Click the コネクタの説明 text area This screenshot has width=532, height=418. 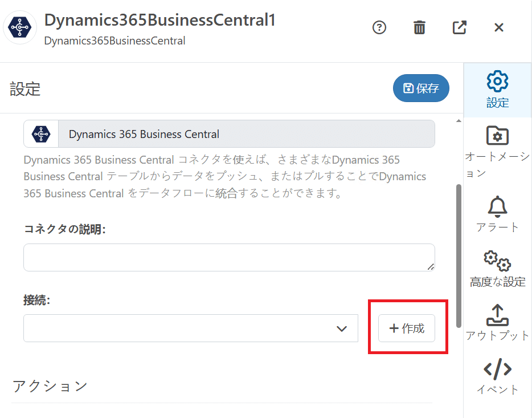point(229,257)
